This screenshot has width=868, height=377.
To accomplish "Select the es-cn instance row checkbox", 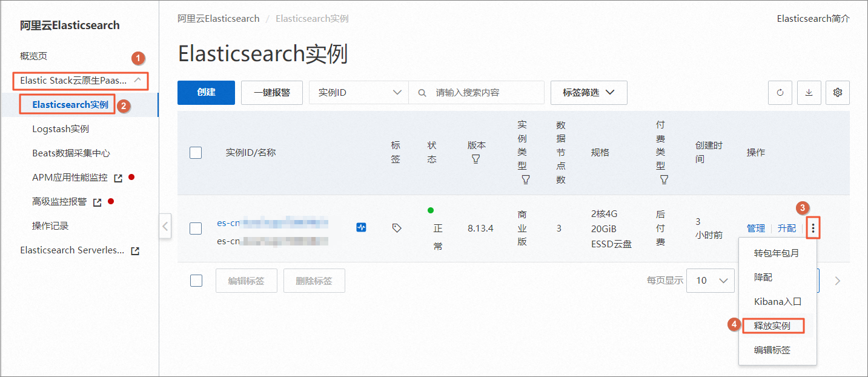I will point(196,229).
